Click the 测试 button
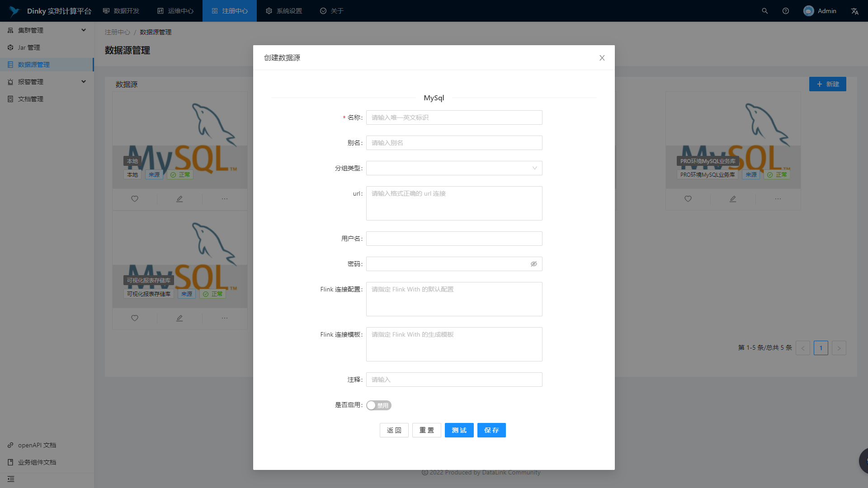 [459, 430]
